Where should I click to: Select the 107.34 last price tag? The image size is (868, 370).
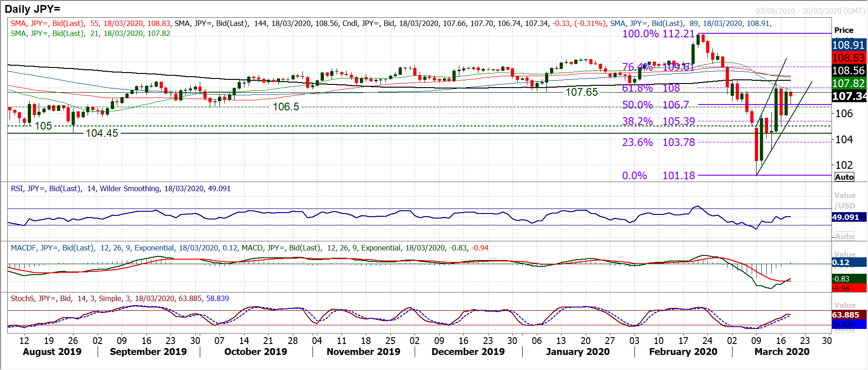click(x=848, y=96)
